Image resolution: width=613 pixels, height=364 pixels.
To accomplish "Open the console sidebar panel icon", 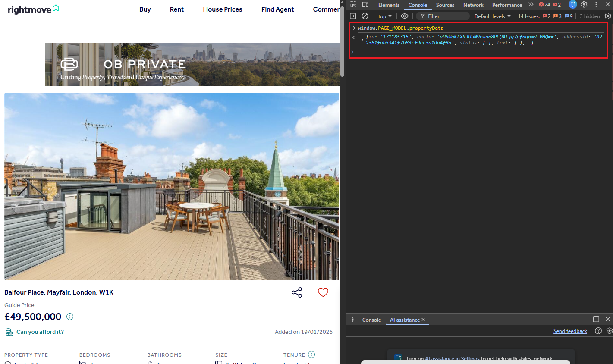I will click(x=353, y=16).
